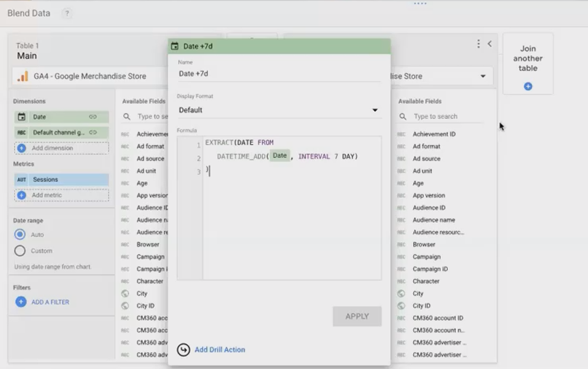Click the calendar icon on Date dimension

(22, 117)
